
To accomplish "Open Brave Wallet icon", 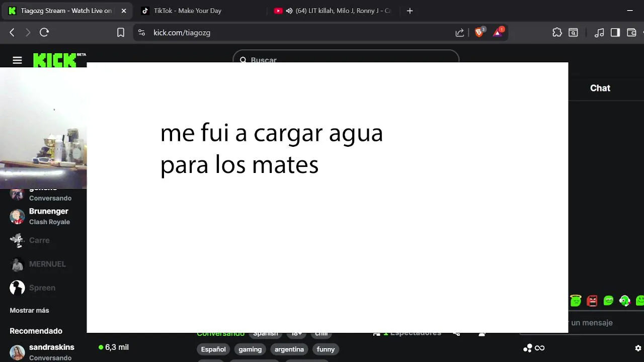I will pyautogui.click(x=631, y=32).
